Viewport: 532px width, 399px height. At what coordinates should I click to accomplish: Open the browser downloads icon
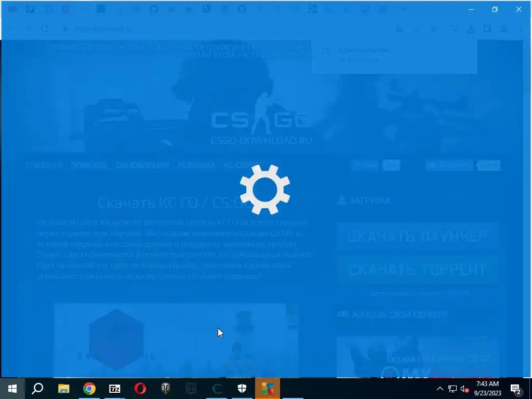[470, 29]
